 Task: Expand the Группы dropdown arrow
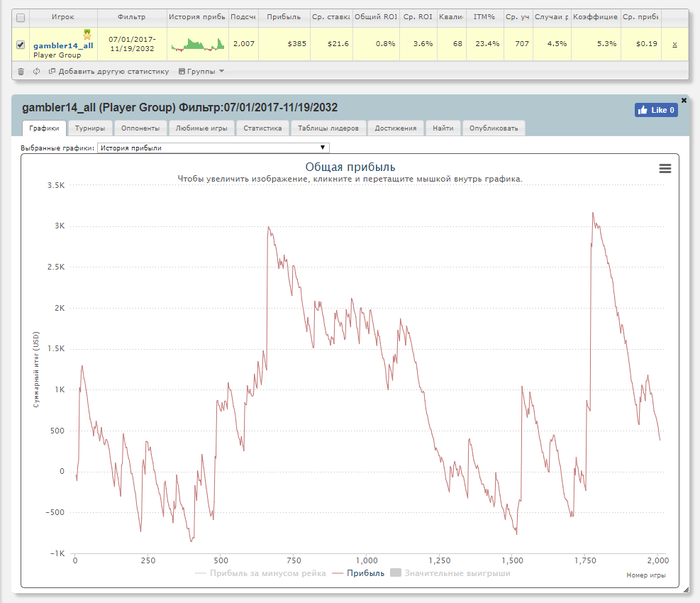tap(221, 71)
